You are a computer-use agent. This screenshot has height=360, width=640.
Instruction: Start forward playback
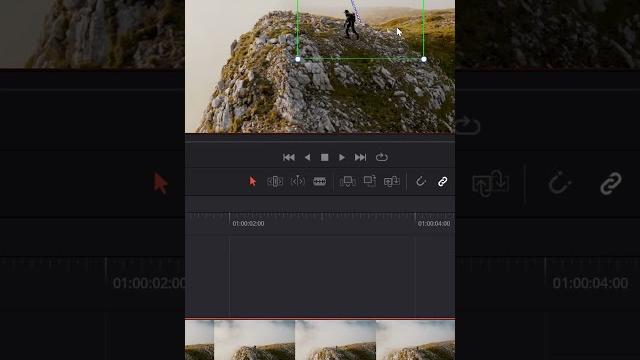point(342,157)
